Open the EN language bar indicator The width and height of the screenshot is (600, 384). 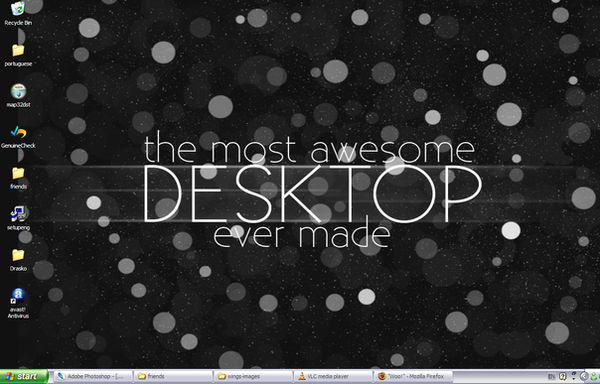551,376
